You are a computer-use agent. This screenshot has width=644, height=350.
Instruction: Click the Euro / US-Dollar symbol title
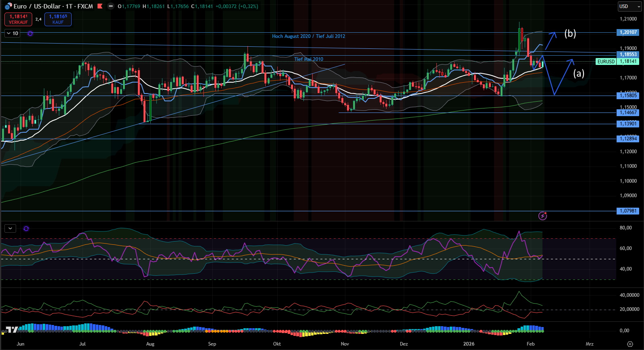53,6
